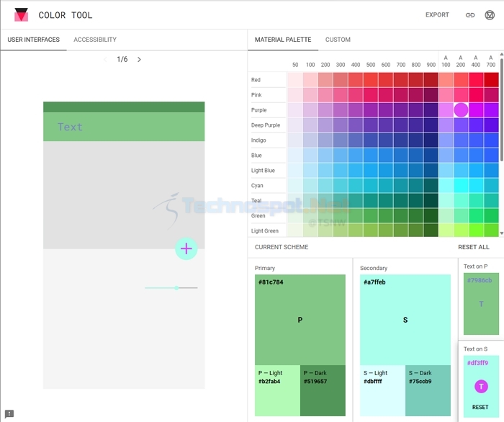504x422 pixels.
Task: Select S — Light swatch #dbffff
Action: tap(382, 390)
